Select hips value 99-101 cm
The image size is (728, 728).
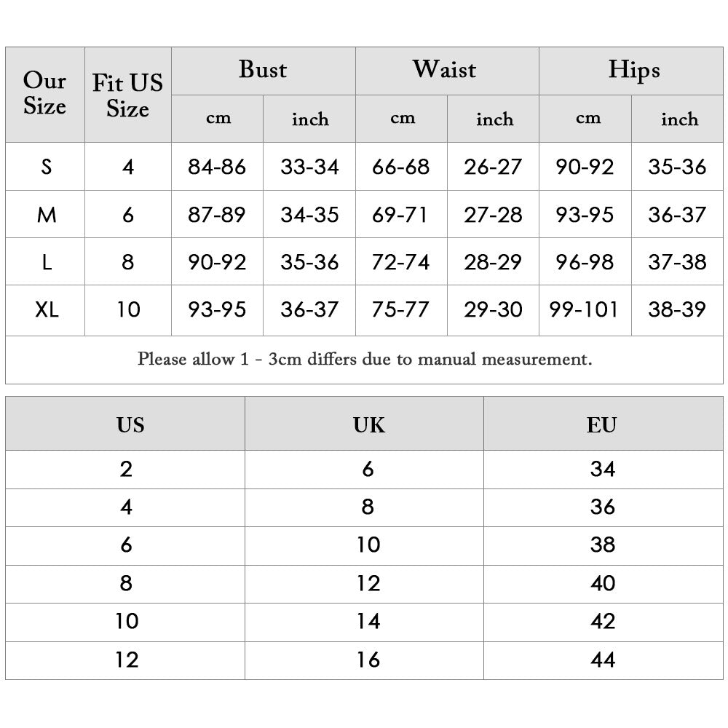coord(584,309)
